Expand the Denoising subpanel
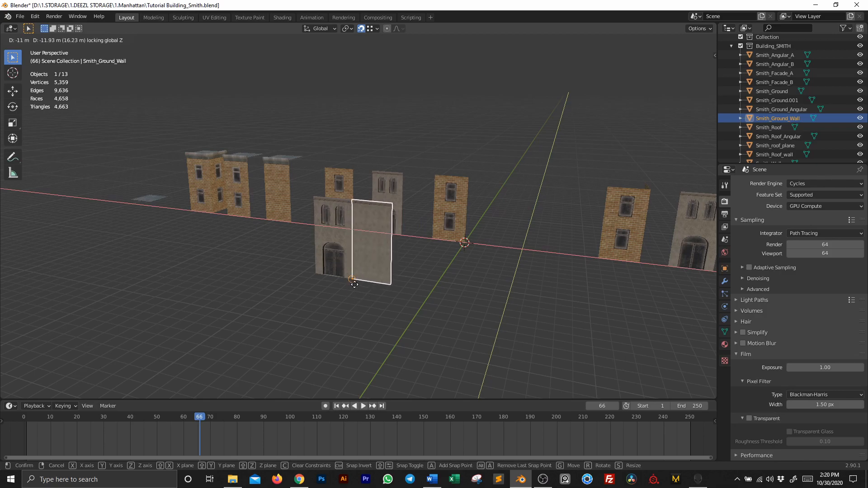Screen dimensions: 868x488 758,278
